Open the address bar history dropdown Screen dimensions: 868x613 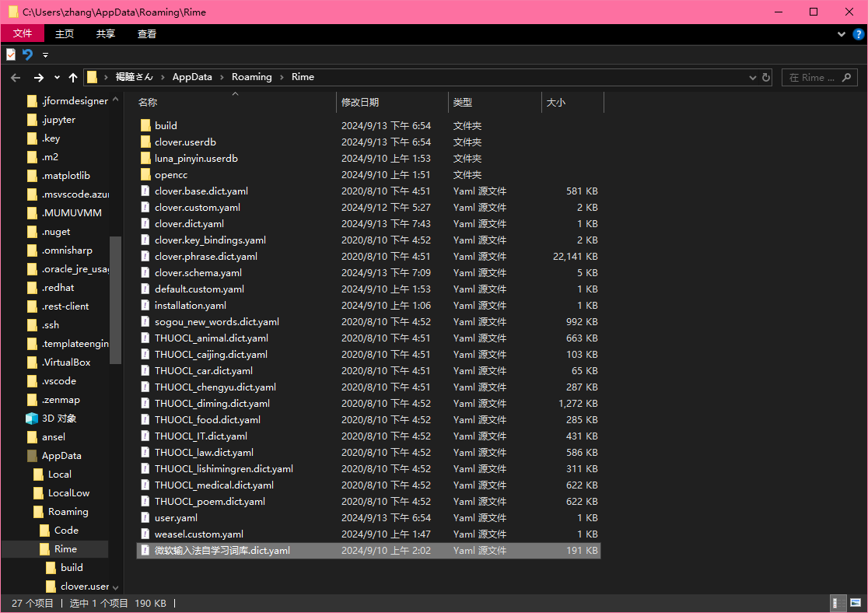coord(752,78)
